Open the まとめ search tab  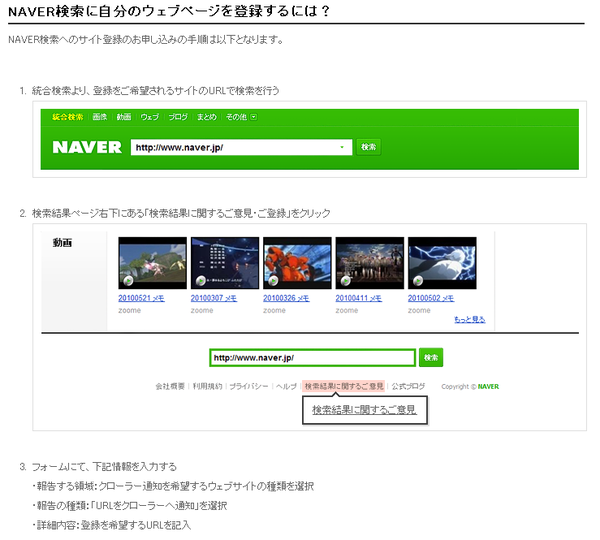[x=207, y=117]
